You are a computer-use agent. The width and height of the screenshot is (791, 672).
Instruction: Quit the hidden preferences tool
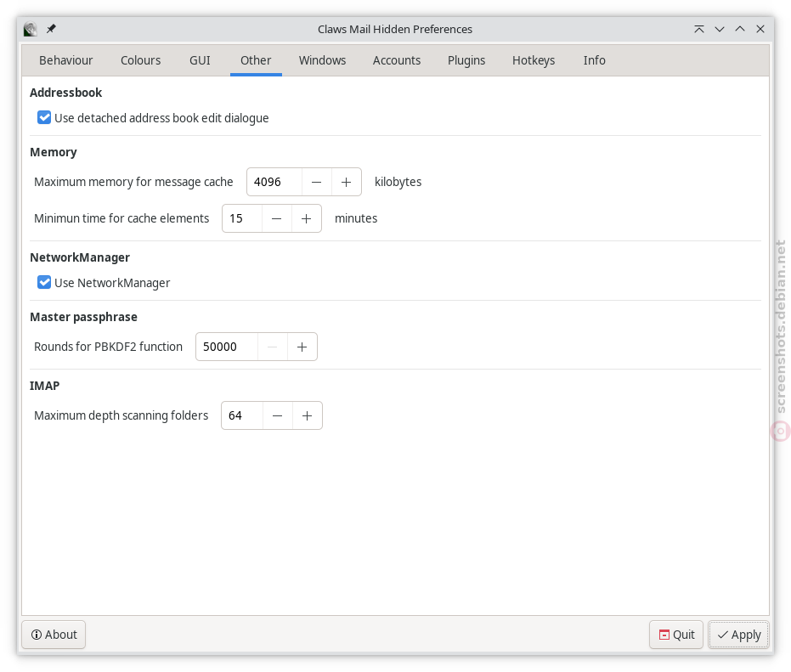click(x=676, y=635)
